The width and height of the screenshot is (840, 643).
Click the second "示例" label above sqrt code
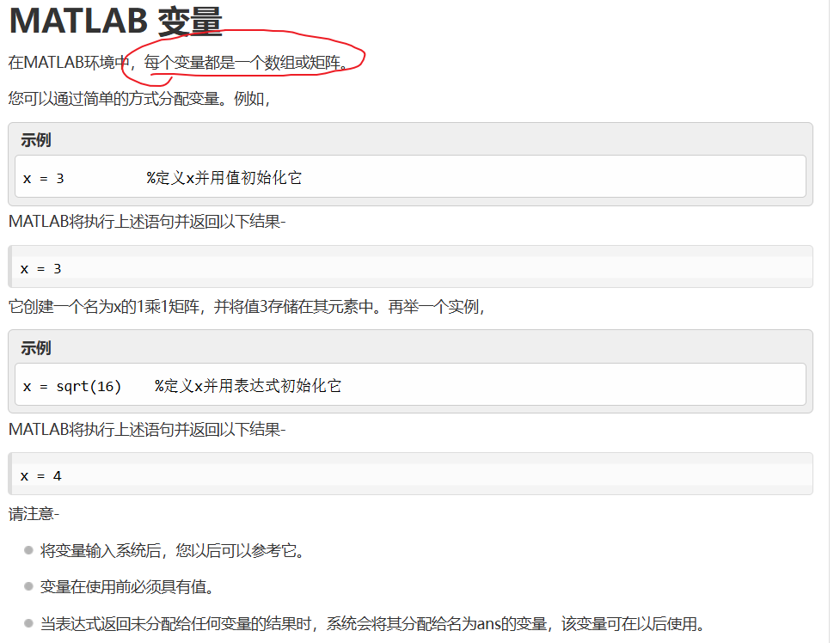[x=36, y=348]
